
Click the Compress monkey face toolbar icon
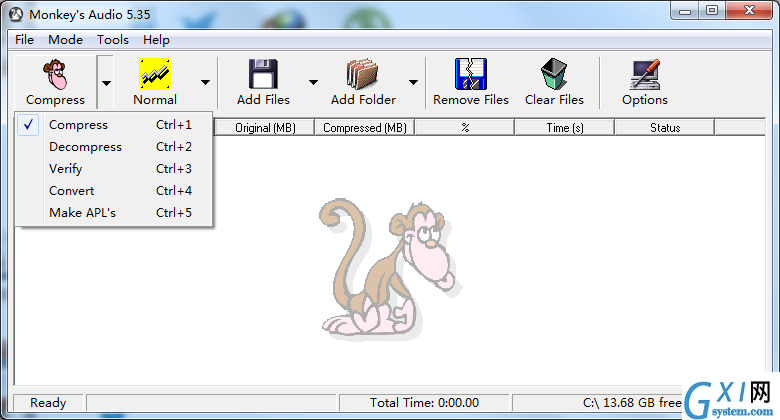point(55,74)
